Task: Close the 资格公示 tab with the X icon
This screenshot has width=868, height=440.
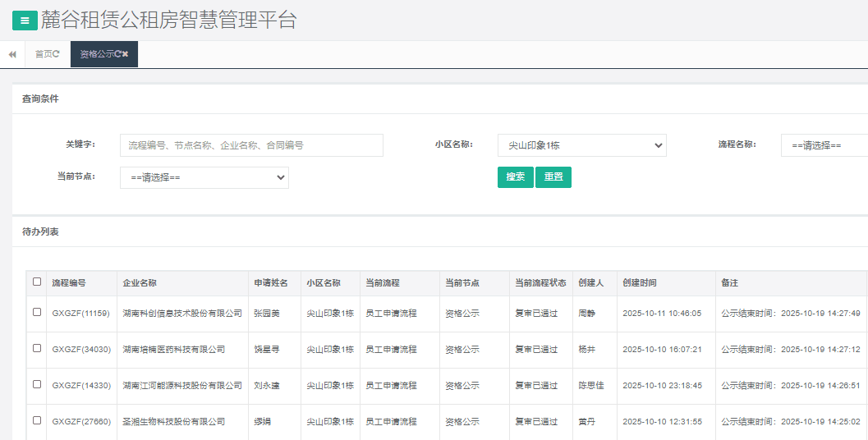Action: (x=126, y=54)
